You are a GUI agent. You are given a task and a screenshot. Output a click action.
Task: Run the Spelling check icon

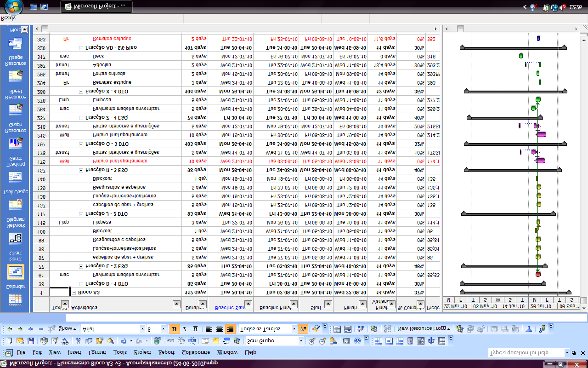click(x=65, y=341)
